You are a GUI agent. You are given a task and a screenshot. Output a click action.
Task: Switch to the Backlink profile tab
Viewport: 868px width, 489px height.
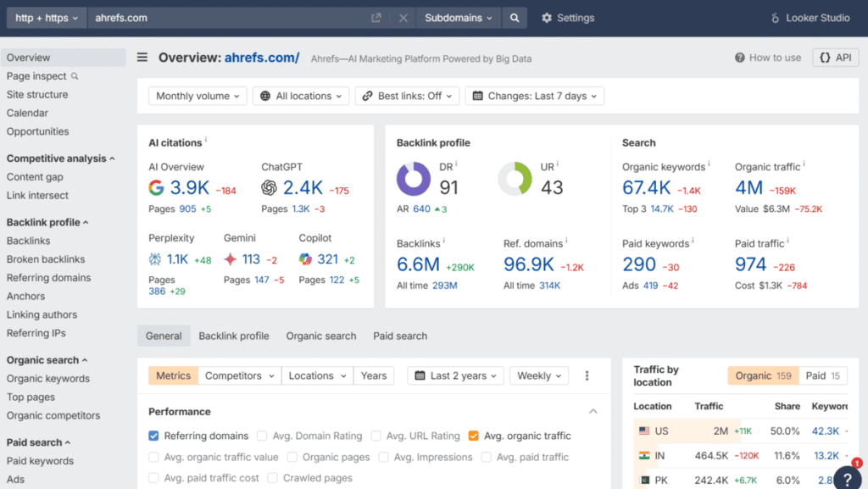click(234, 336)
